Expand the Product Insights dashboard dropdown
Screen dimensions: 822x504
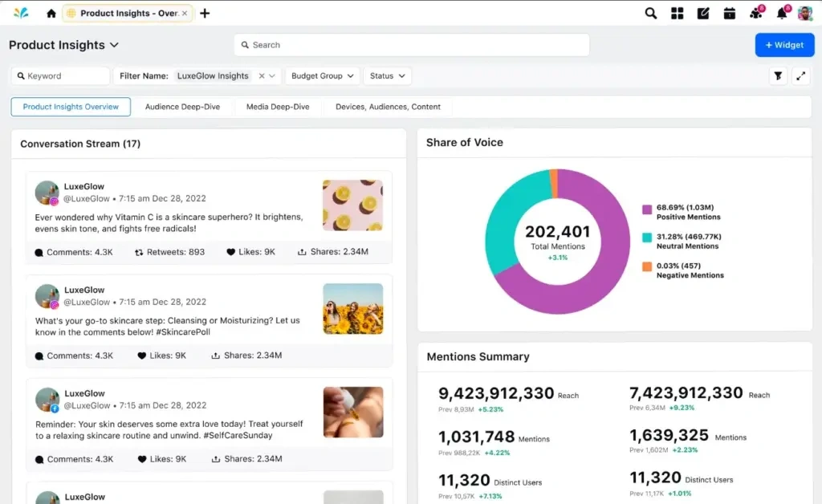114,45
